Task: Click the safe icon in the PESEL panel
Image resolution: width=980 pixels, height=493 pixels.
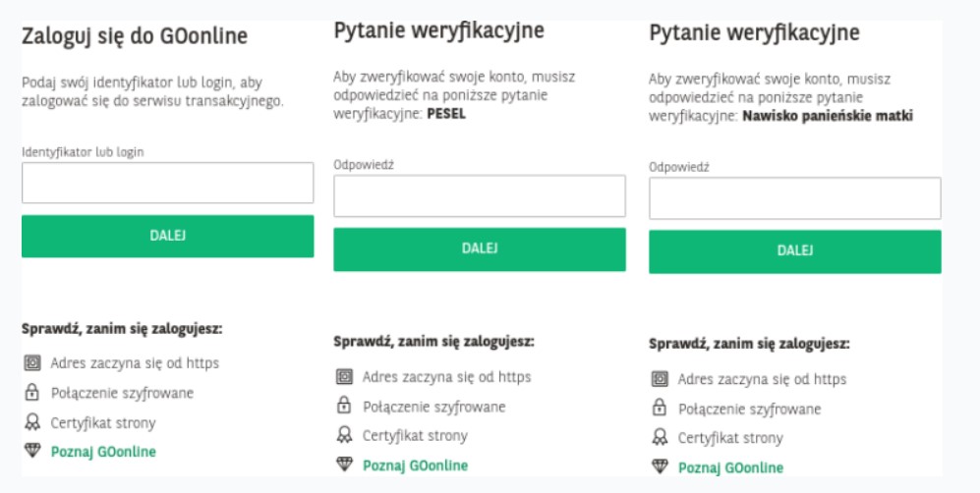Action: pyautogui.click(x=344, y=376)
